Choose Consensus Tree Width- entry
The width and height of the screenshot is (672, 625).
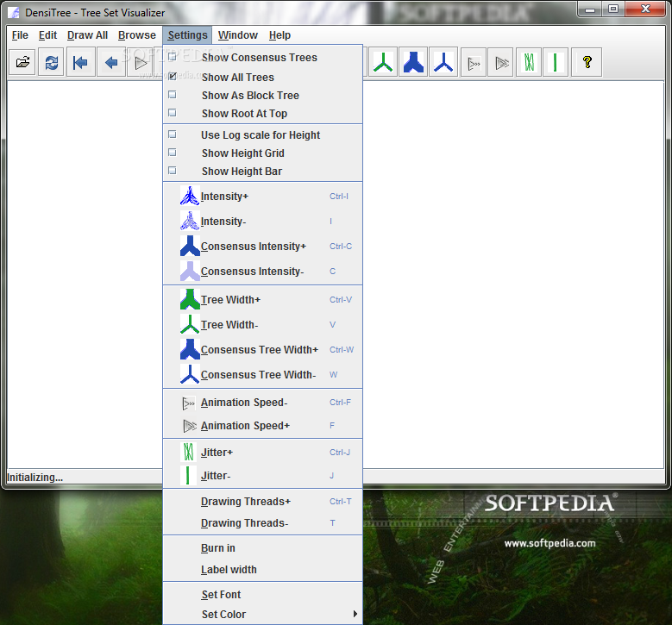[263, 374]
